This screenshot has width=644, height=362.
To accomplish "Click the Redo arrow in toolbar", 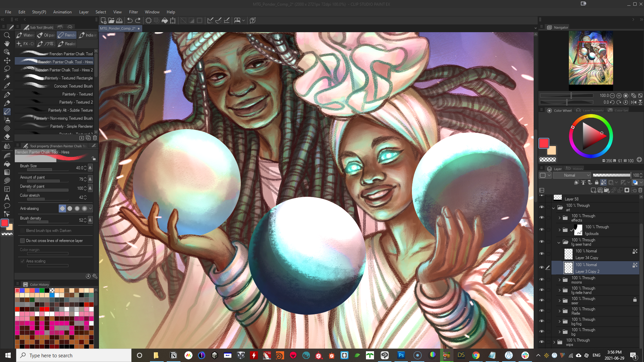I will pos(138,20).
